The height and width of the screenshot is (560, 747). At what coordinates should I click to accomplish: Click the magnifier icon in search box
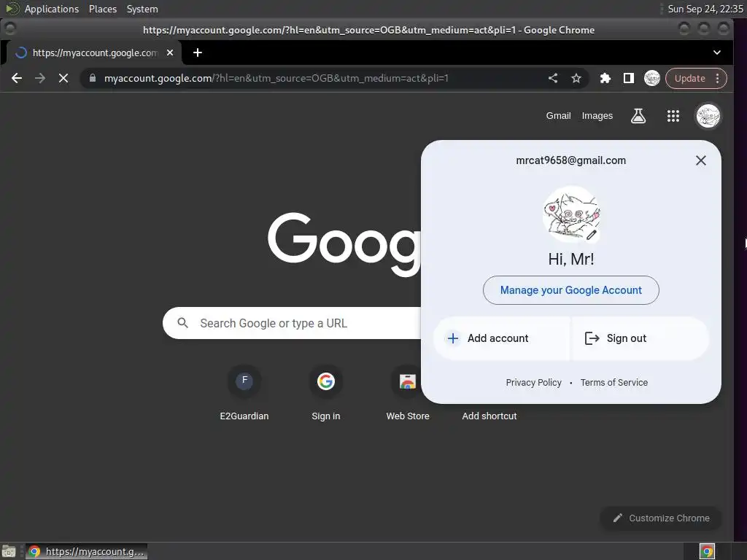pyautogui.click(x=182, y=323)
